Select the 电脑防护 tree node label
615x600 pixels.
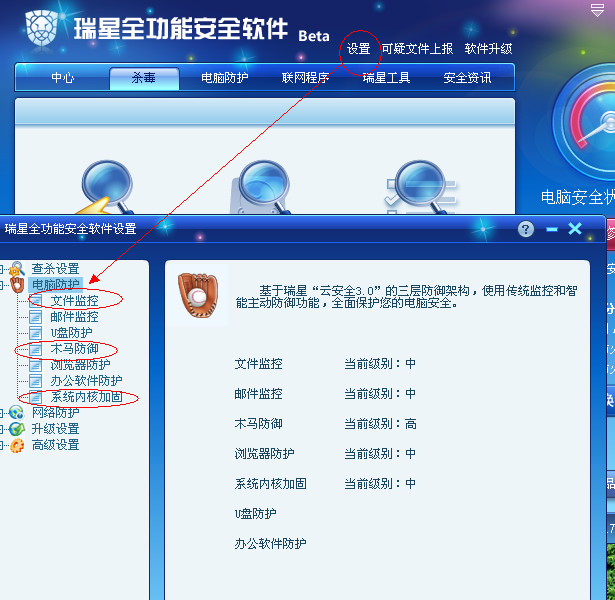coord(55,285)
